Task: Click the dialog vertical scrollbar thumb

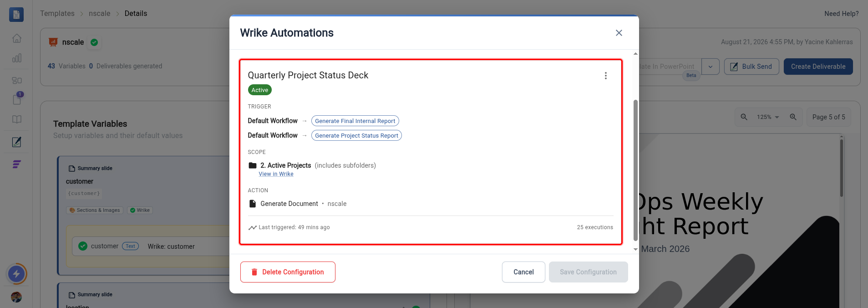Action: (635, 170)
